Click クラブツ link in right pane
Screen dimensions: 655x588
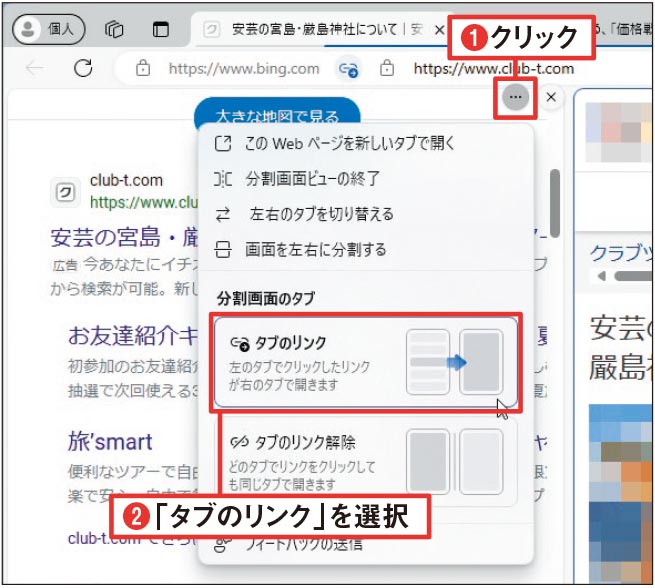[621, 253]
